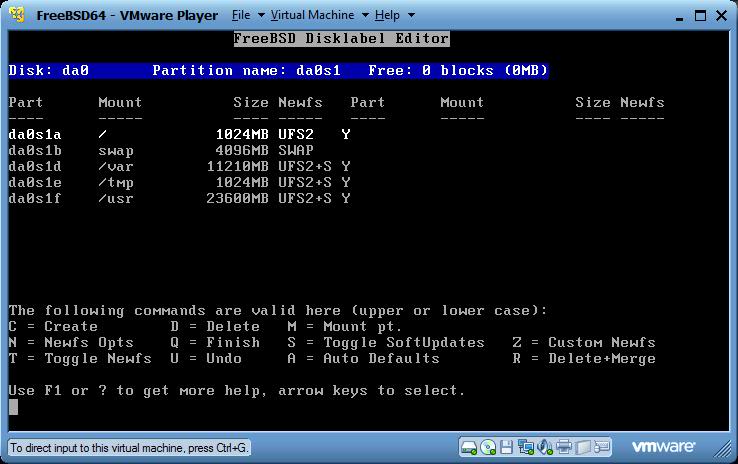Click the Z = Custom Newfs command
The image size is (738, 464).
[584, 343]
